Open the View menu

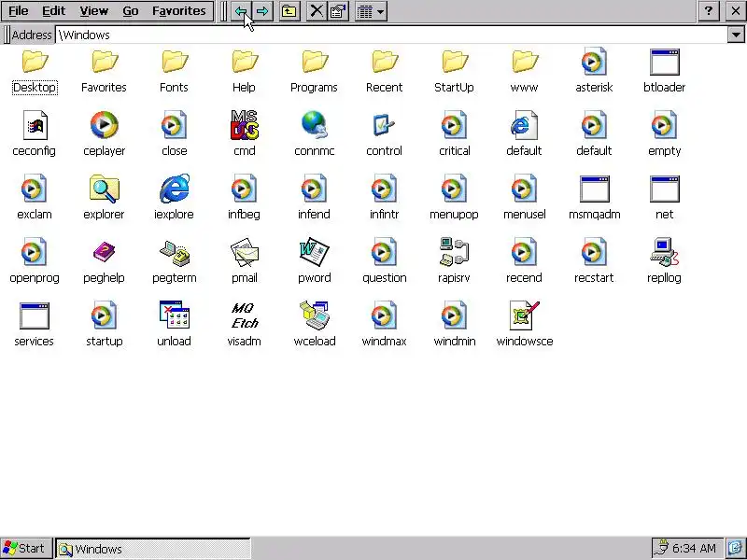pos(93,10)
